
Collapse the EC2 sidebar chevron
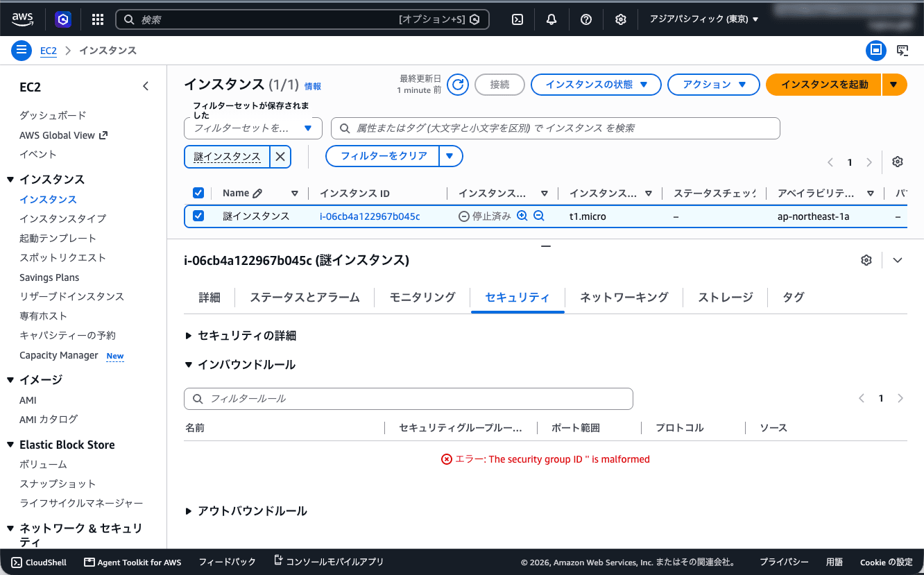pos(145,86)
